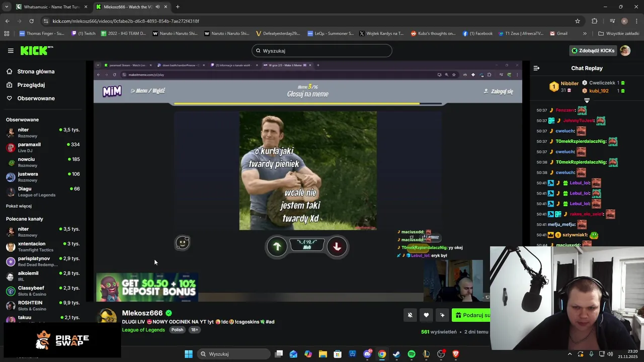Screen dimensions: 644x362
Task: Open Wszystkie zakładki folder
Action: coord(619,34)
